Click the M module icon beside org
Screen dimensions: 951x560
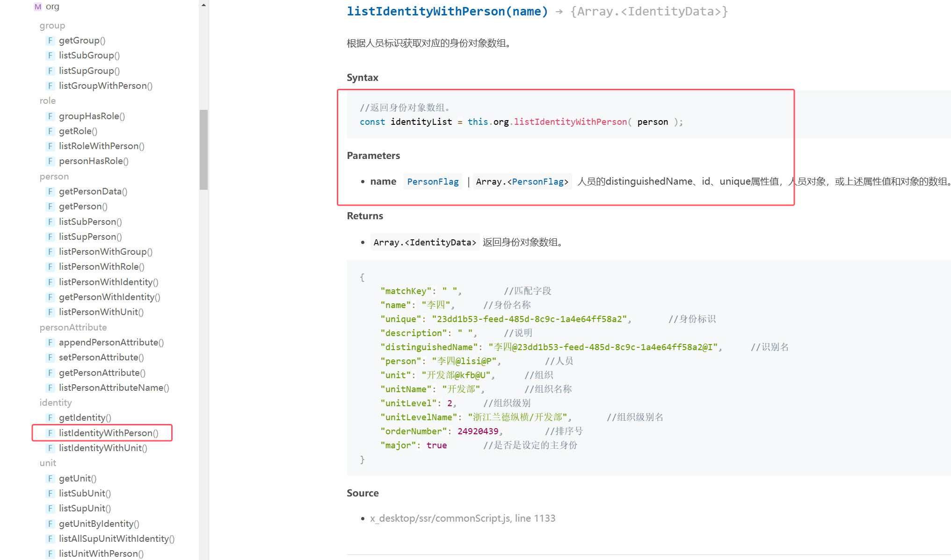[38, 7]
